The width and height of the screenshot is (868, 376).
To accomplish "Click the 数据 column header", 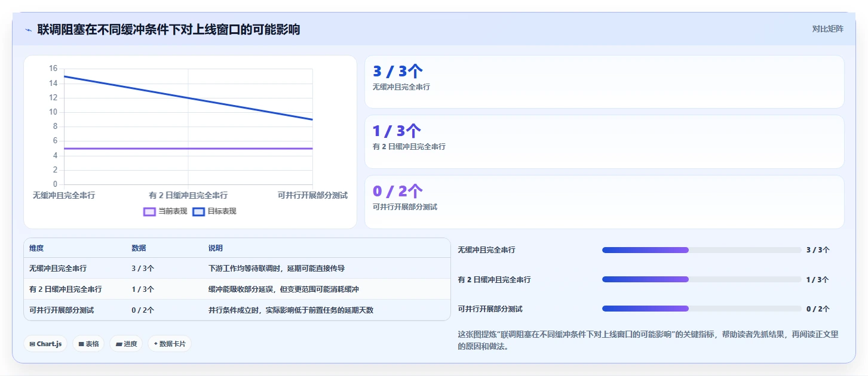I will coord(139,248).
